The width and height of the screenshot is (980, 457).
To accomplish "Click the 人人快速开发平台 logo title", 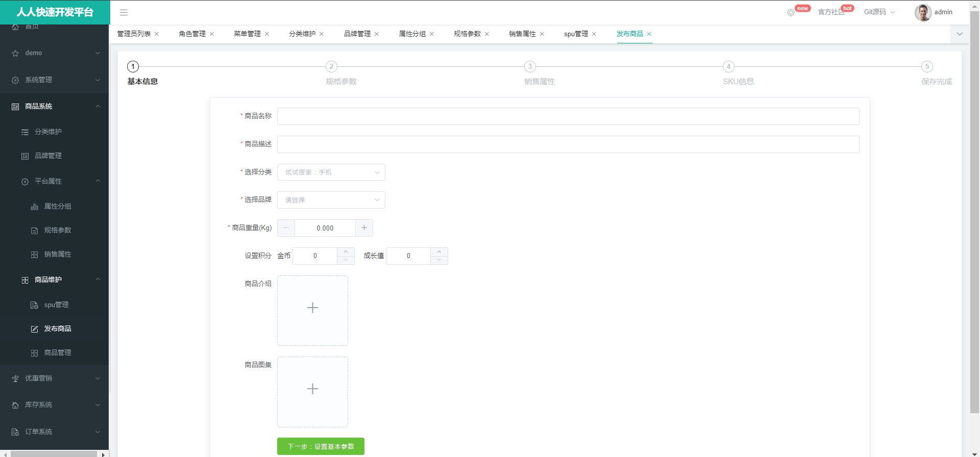I will (x=55, y=12).
